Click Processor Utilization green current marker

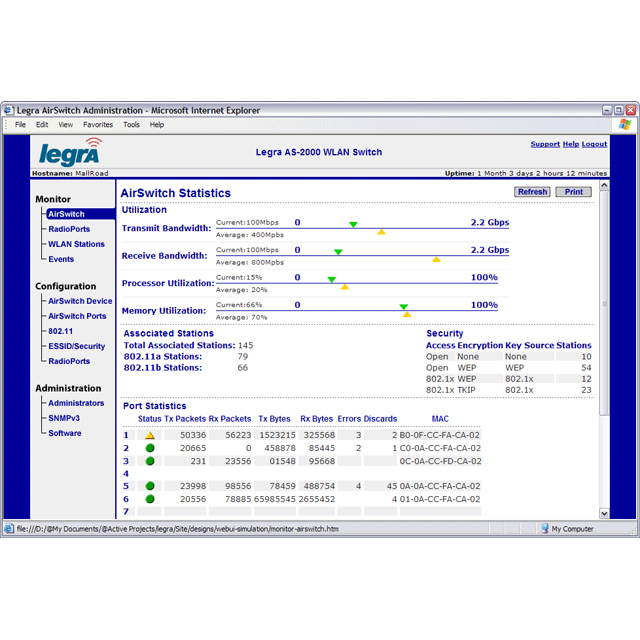point(332,279)
